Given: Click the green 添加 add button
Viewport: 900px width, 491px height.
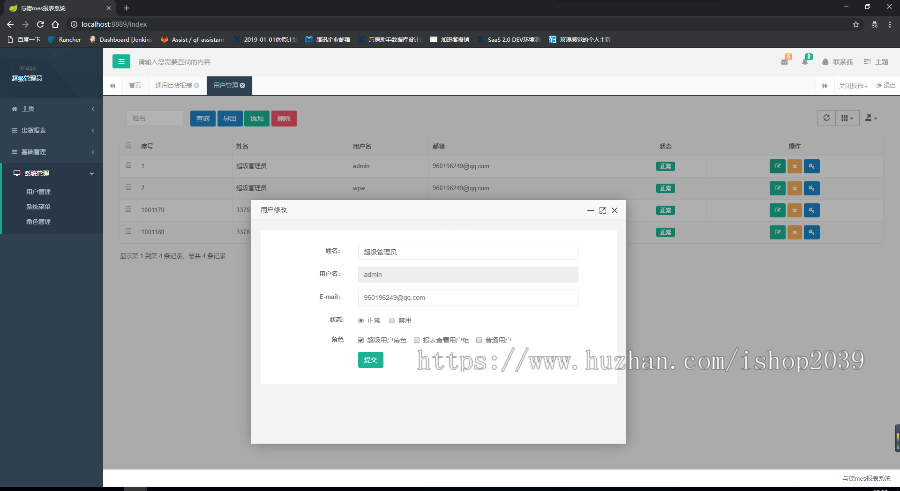Looking at the screenshot, I should 257,118.
